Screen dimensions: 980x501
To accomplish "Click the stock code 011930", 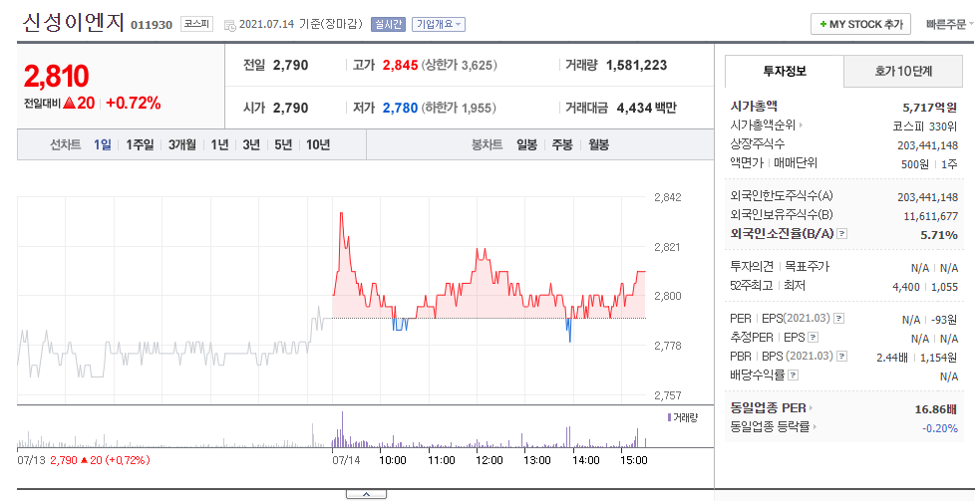I will coord(152,25).
